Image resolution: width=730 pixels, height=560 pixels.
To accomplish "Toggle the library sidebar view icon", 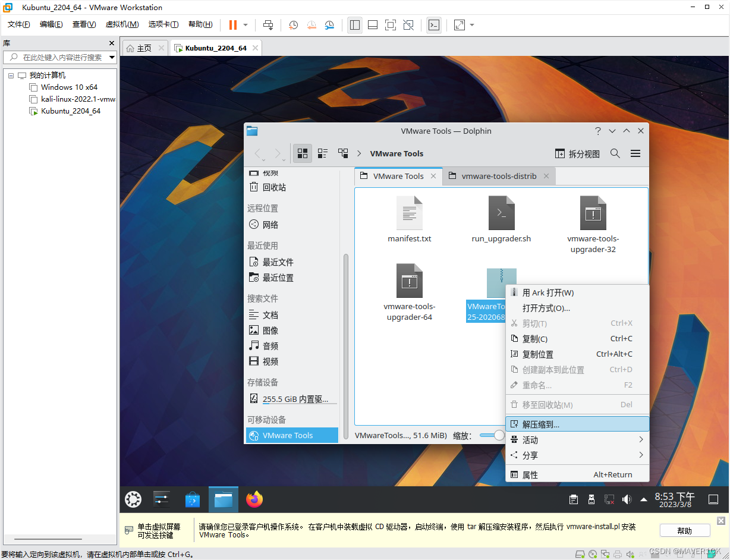I will 355,25.
